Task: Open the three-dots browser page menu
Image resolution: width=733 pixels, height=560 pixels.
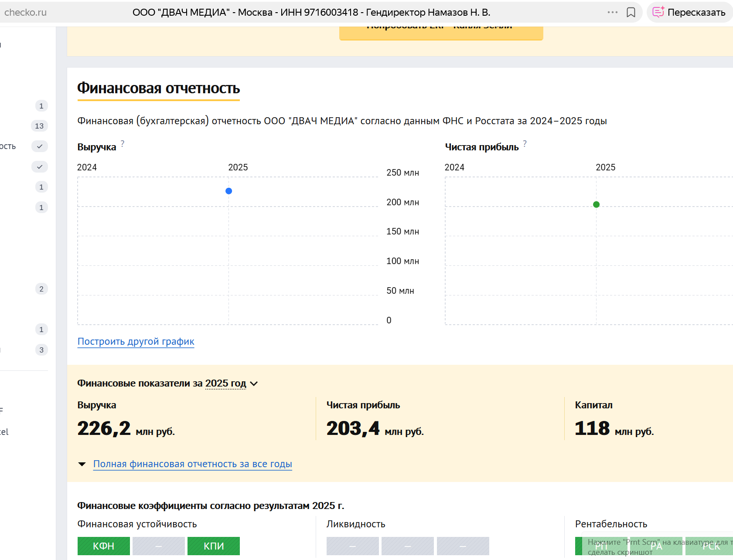Action: (612, 13)
